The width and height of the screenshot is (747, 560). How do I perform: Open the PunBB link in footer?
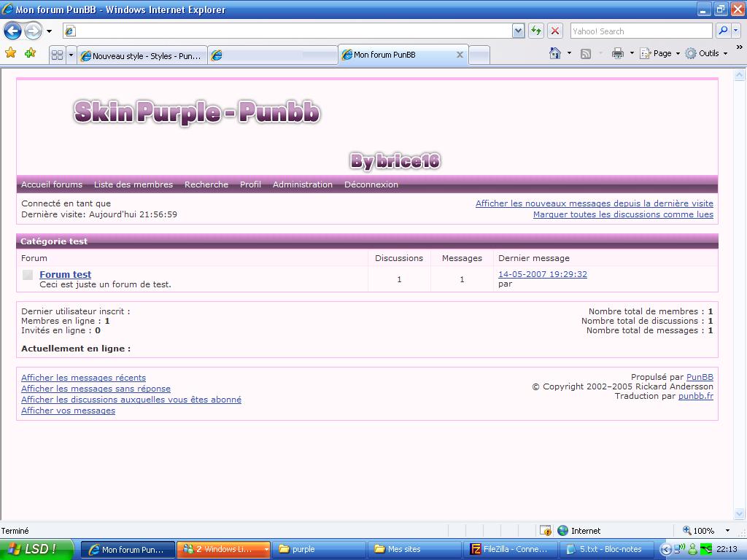[x=700, y=377]
